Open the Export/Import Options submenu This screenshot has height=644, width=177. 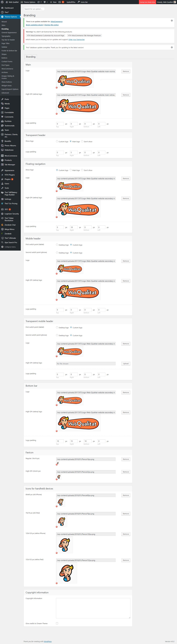pyautogui.click(x=10, y=89)
